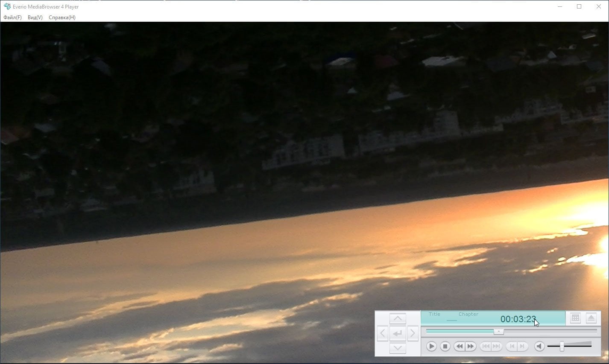Click the volume slider handle
Screen dimensions: 609x364
[x=562, y=346]
